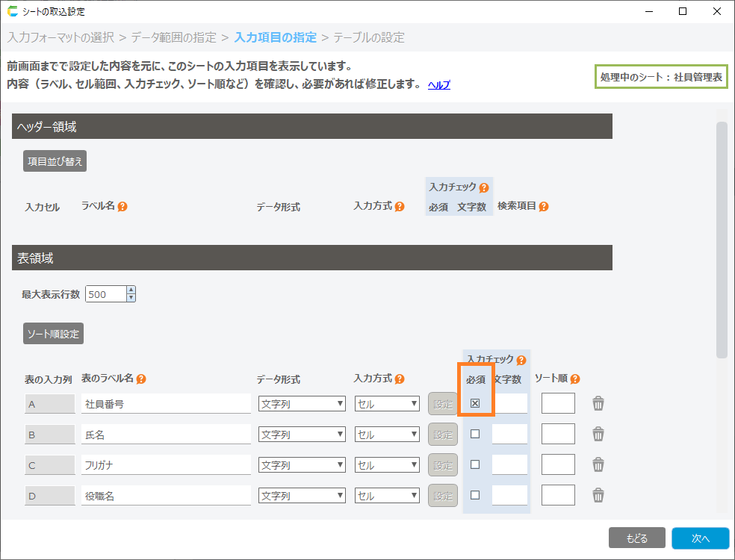
Task: Click the vertical scrollbar on the right
Action: (x=722, y=239)
